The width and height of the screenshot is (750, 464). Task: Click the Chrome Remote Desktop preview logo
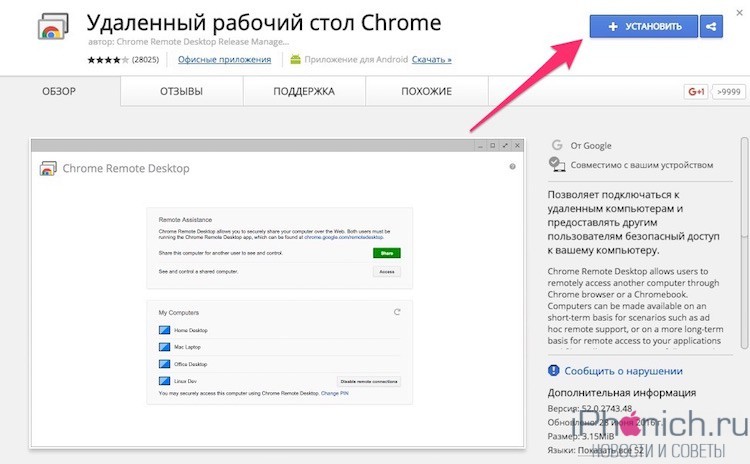pos(48,168)
